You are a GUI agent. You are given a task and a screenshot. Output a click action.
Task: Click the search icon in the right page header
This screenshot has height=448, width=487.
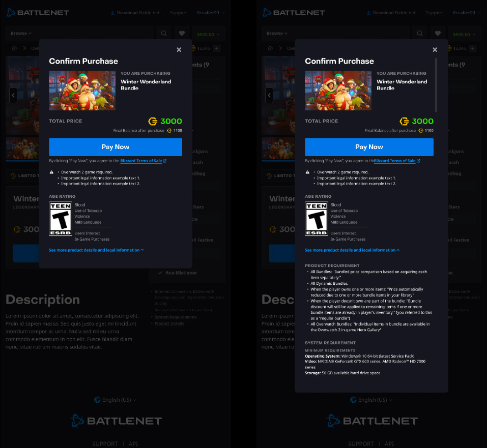tap(420, 34)
